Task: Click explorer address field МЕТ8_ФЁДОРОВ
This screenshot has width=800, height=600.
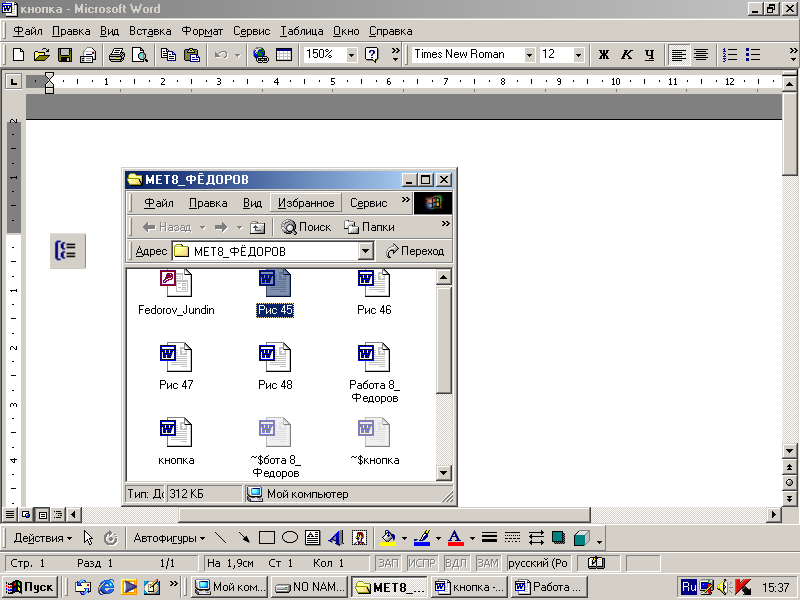Action: coord(266,251)
